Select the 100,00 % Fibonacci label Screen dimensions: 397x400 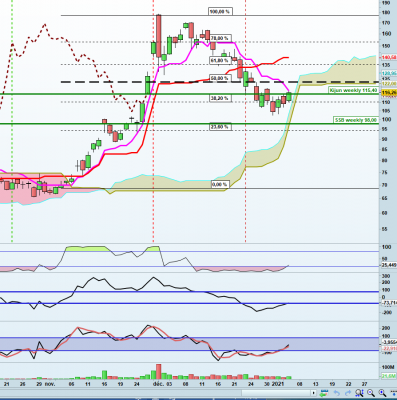(220, 12)
